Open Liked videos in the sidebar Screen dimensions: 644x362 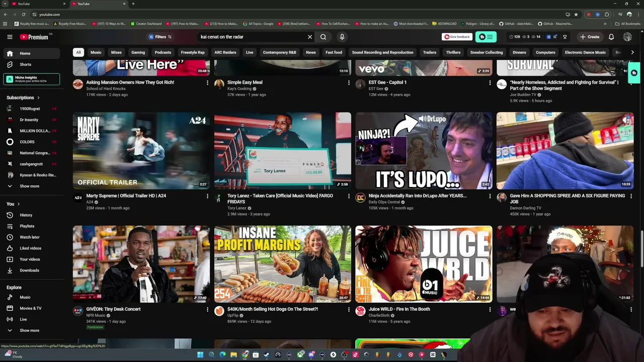click(x=32, y=248)
